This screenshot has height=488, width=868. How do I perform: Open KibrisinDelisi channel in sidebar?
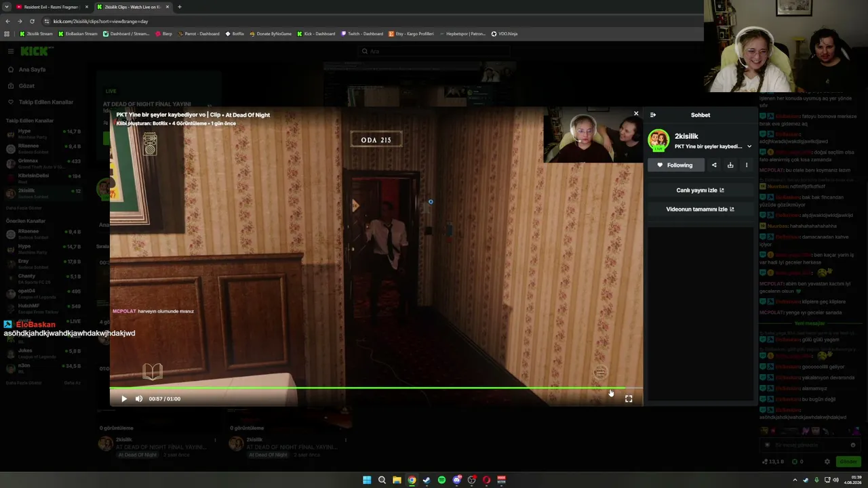(43, 178)
